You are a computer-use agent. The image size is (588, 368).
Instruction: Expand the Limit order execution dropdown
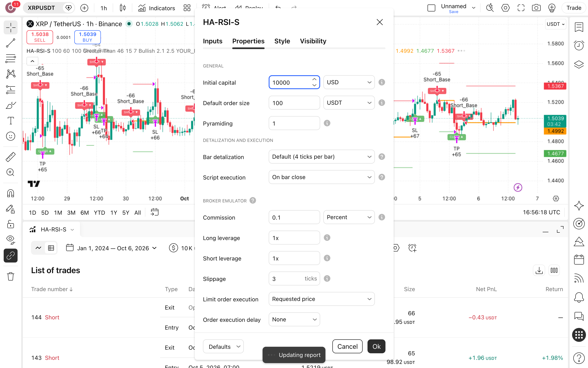321,299
